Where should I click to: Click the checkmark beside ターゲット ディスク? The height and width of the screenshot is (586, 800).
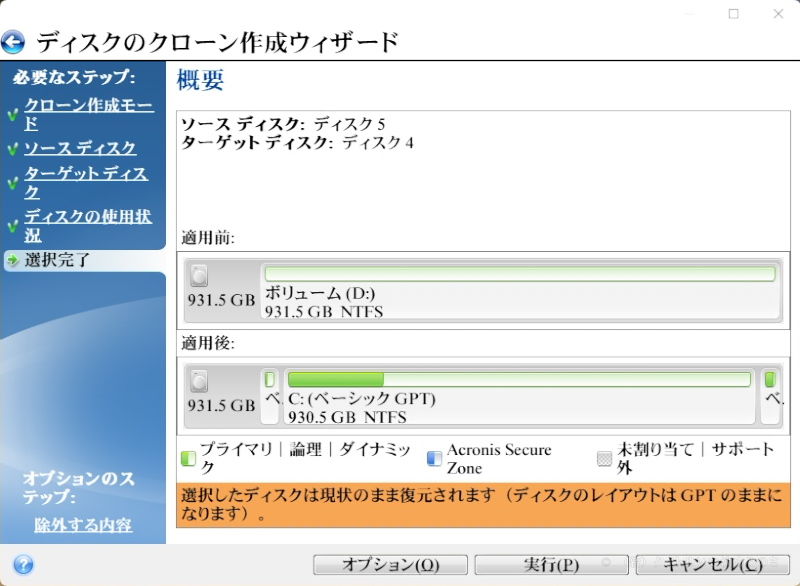13,183
